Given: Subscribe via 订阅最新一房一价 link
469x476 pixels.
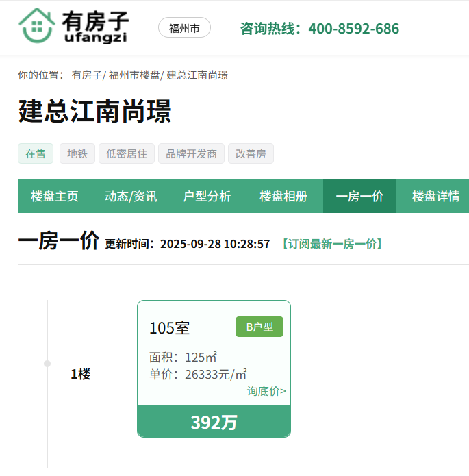Looking at the screenshot, I should pyautogui.click(x=331, y=244).
